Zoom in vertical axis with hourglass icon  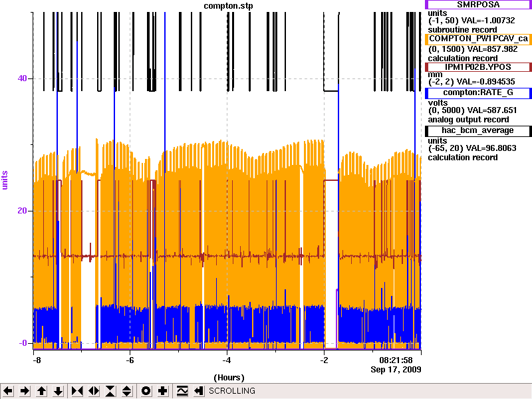(110, 391)
